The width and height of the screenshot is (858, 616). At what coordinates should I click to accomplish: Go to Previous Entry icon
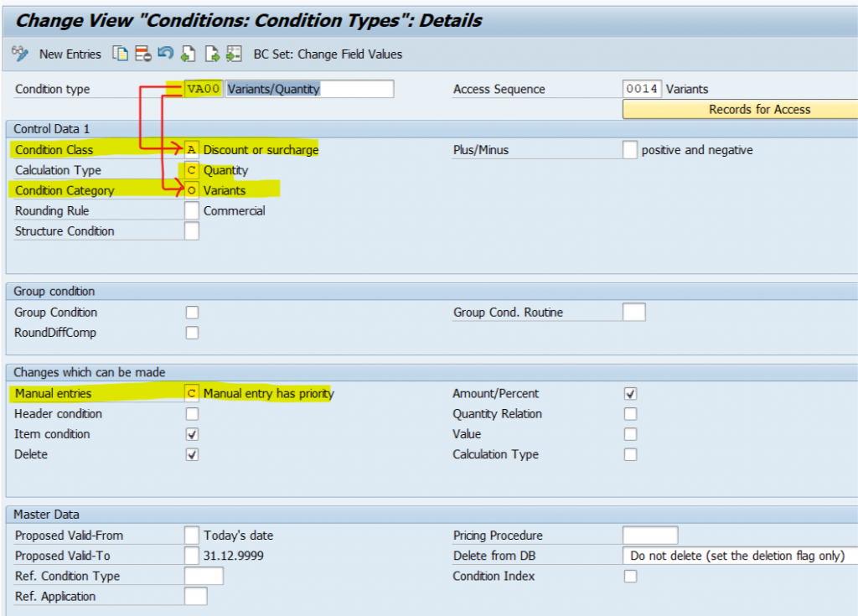pyautogui.click(x=189, y=54)
